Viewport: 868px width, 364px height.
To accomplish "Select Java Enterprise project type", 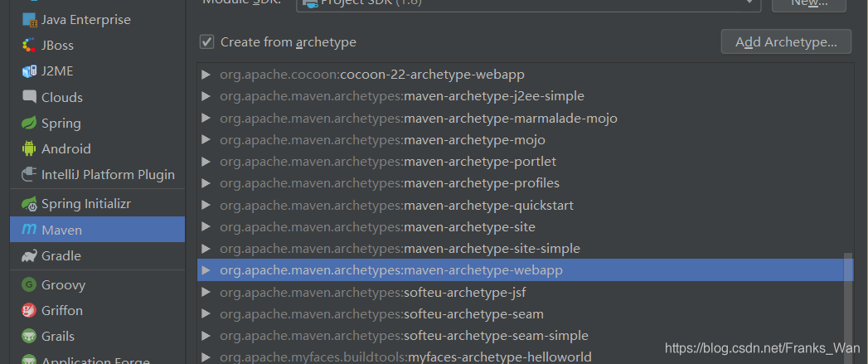I will click(98, 20).
